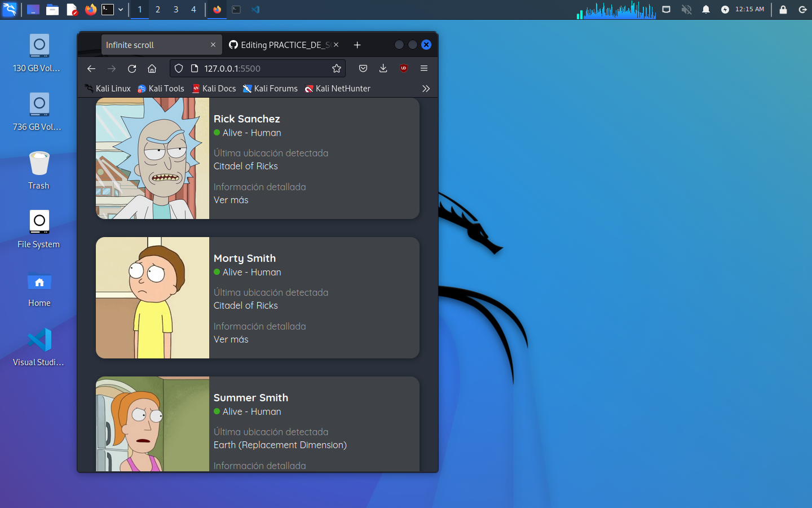Bookmark this page with the star icon

click(x=337, y=68)
